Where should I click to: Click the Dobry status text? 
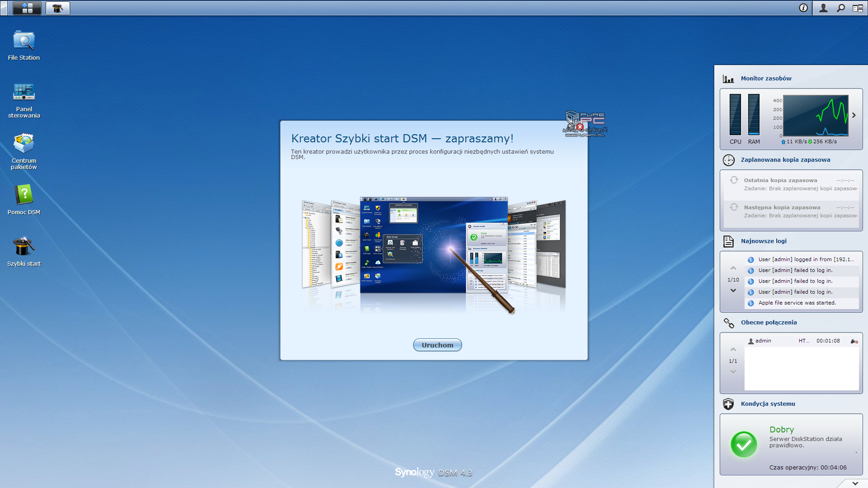pos(782,429)
